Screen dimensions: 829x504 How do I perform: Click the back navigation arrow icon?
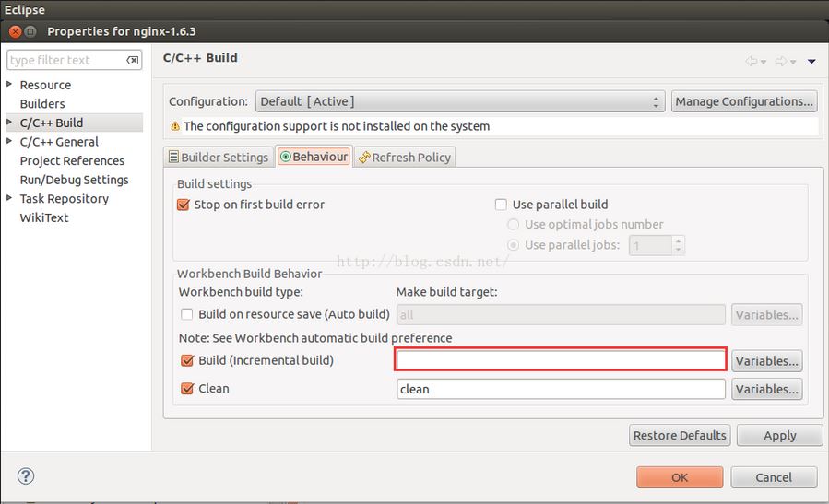(x=751, y=62)
